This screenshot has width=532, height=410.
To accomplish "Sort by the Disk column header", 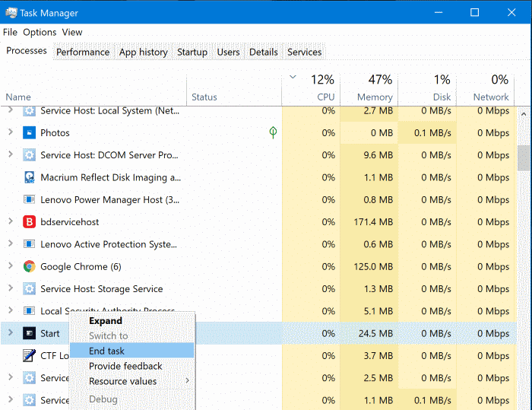I will pyautogui.click(x=427, y=89).
